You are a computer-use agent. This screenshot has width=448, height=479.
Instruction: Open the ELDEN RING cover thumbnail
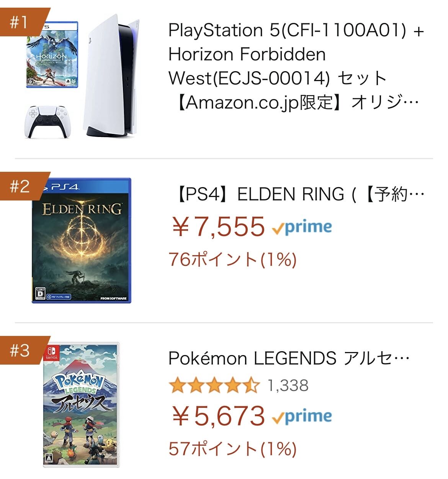point(81,241)
